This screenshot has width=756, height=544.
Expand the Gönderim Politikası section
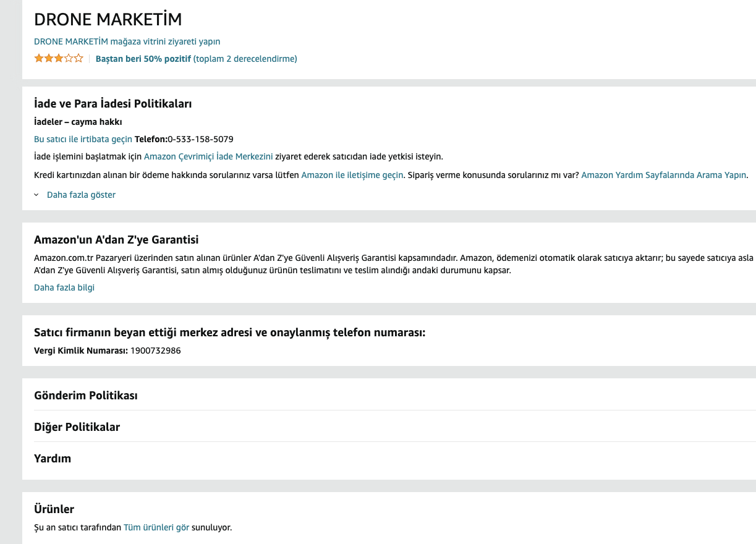[86, 395]
